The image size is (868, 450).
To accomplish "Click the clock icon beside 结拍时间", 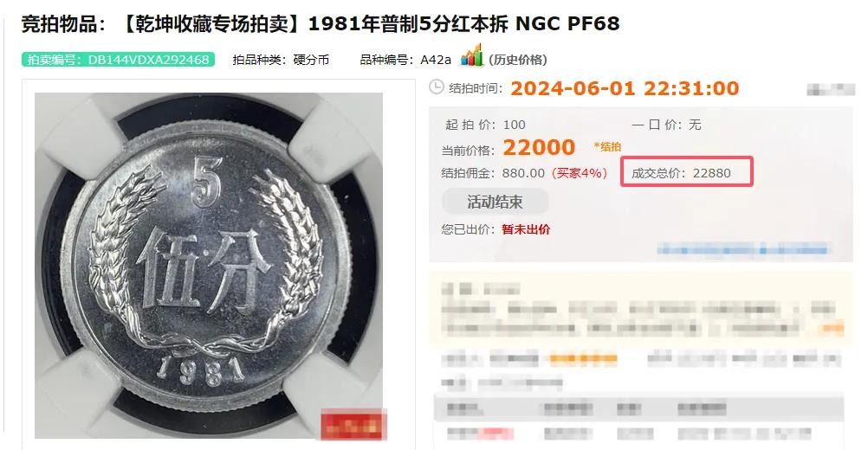I will pyautogui.click(x=437, y=87).
